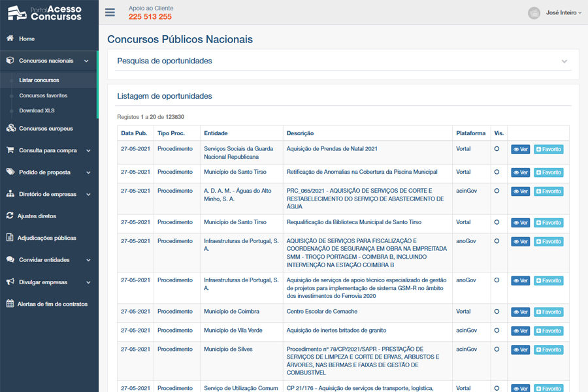Click the Ajustes diretos refresh icon
The height and width of the screenshot is (392, 588).
pyautogui.click(x=10, y=216)
